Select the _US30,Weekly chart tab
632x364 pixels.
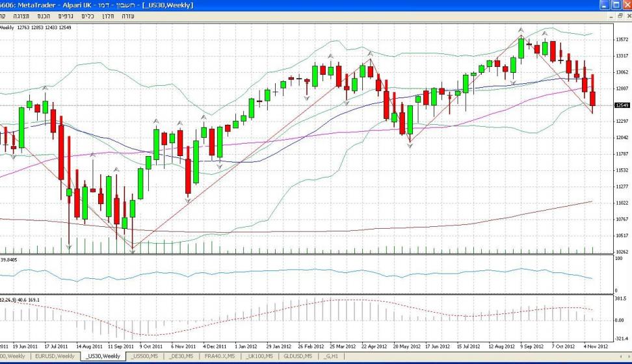103,356
